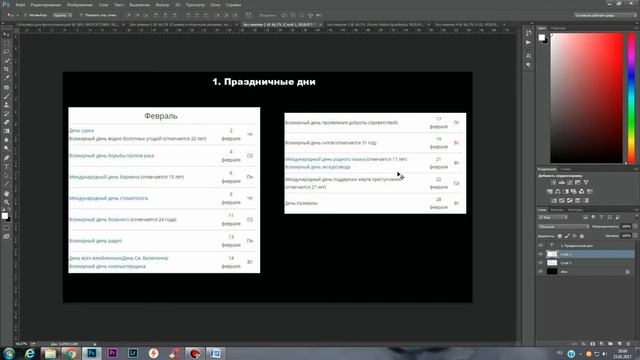Pick a color in the red color field

[587, 98]
